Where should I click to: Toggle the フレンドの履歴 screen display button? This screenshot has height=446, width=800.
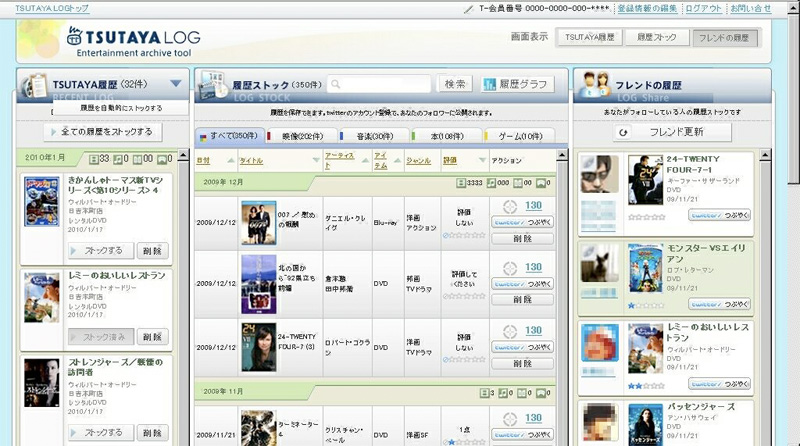pos(724,38)
